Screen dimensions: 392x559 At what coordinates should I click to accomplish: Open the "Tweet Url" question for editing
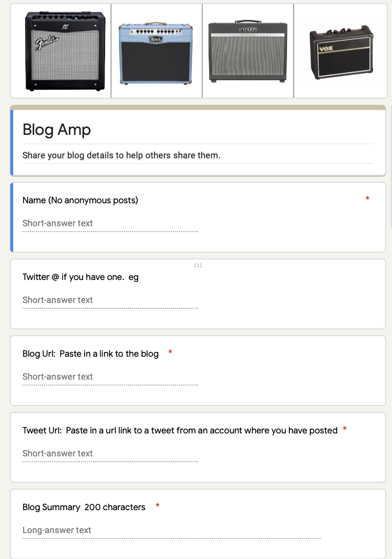pos(180,430)
